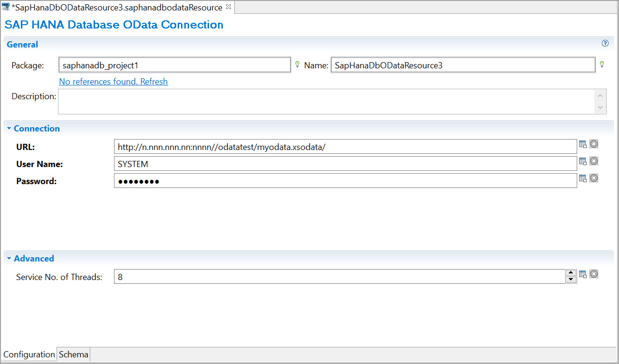
Task: Clear the Password field with X icon
Action: coord(593,178)
